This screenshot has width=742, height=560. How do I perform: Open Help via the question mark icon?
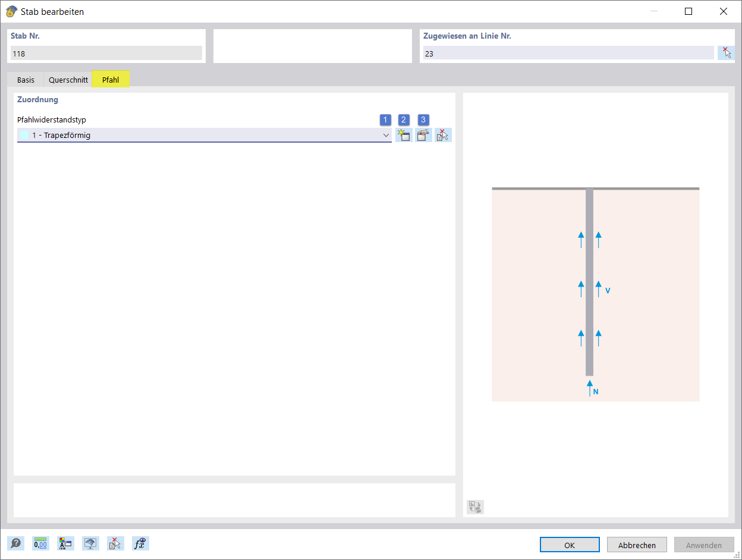tap(15, 543)
